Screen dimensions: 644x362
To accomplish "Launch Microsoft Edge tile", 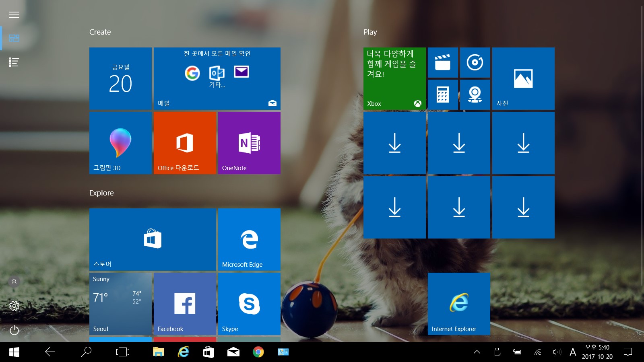I will click(249, 239).
